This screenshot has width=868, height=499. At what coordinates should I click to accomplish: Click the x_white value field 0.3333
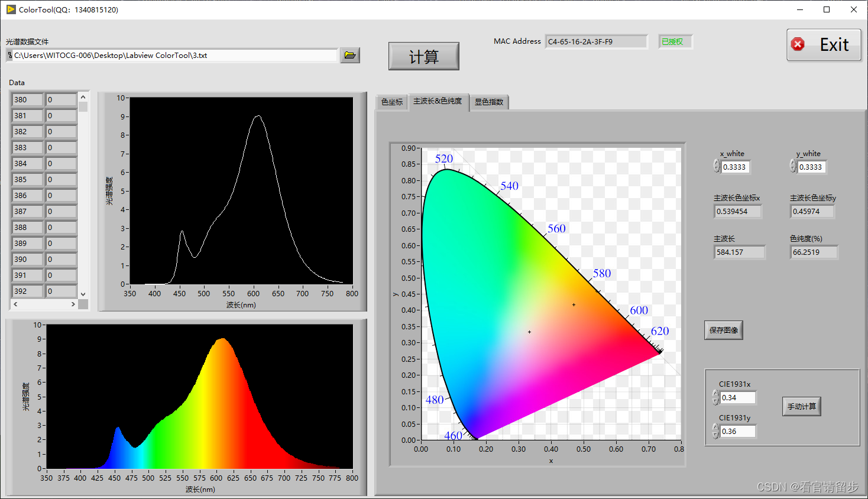pos(735,167)
